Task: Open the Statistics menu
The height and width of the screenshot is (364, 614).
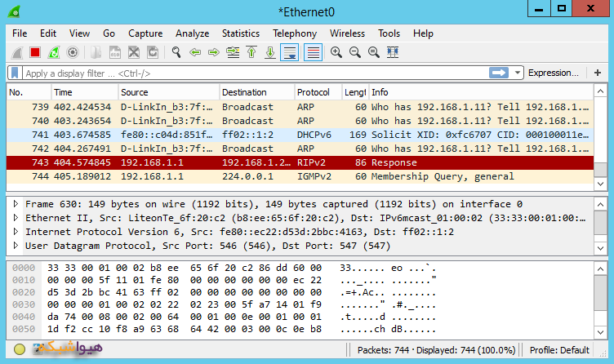Action: [x=240, y=33]
